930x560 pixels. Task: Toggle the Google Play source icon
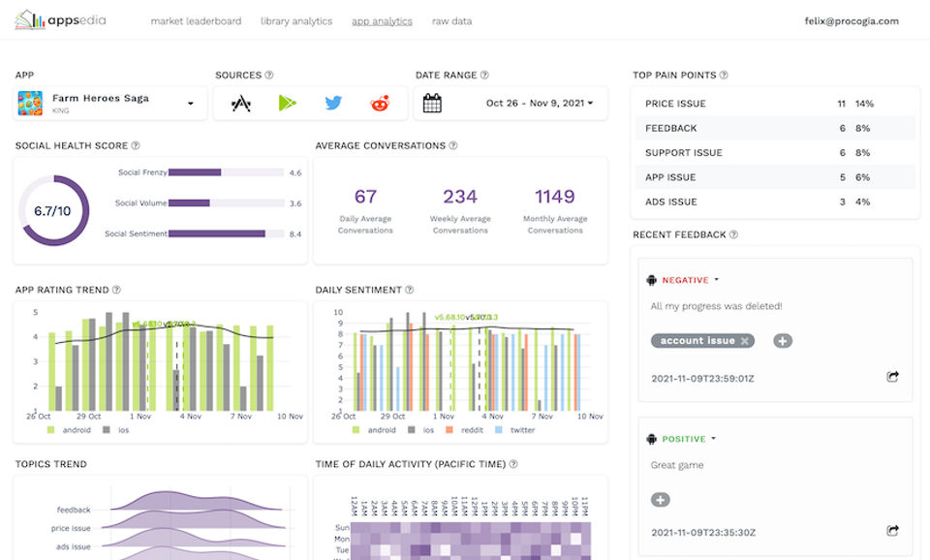click(x=287, y=104)
